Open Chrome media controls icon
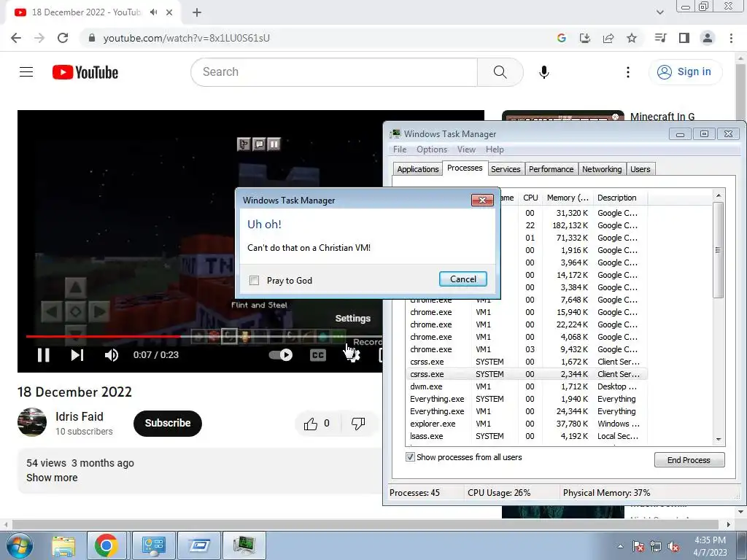The width and height of the screenshot is (747, 560). [x=660, y=38]
